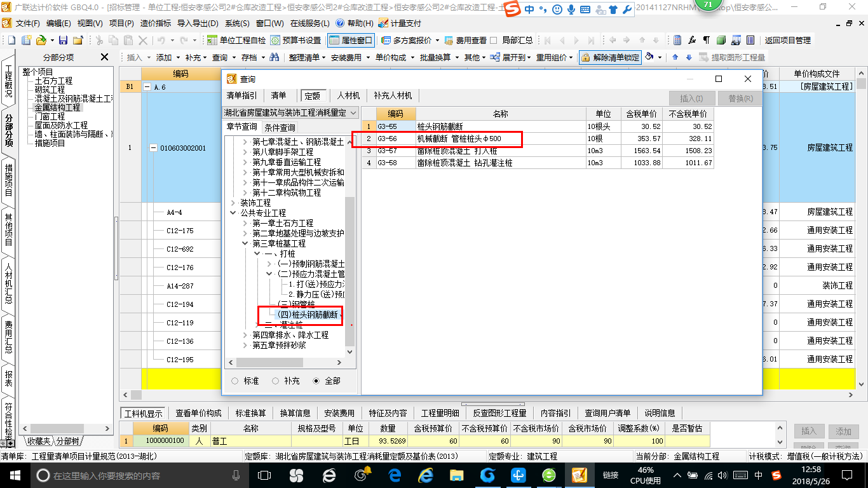Click the Paste clipboard icon

pyautogui.click(x=128, y=40)
